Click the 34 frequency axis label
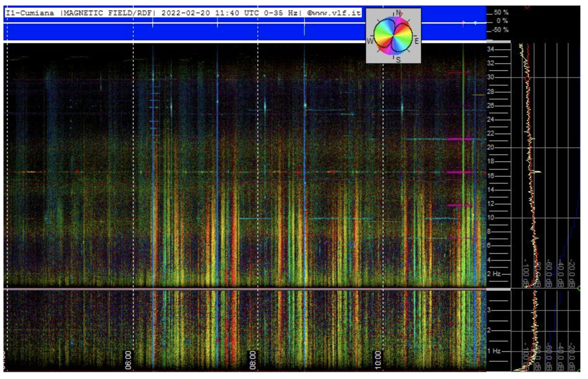Image resolution: width=588 pixels, height=379 pixels. [x=491, y=49]
